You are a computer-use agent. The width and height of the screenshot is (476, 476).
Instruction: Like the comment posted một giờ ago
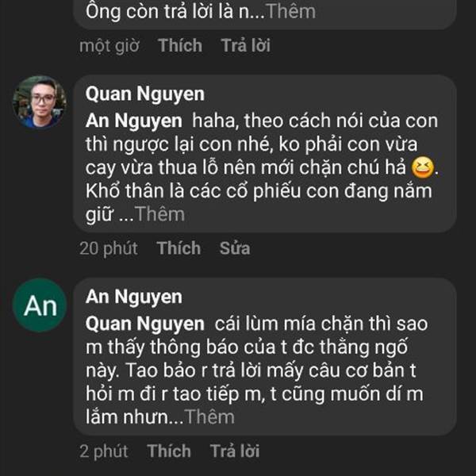pyautogui.click(x=180, y=45)
